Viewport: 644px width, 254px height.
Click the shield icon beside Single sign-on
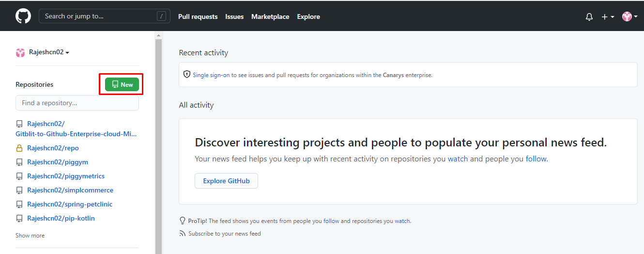[187, 75]
